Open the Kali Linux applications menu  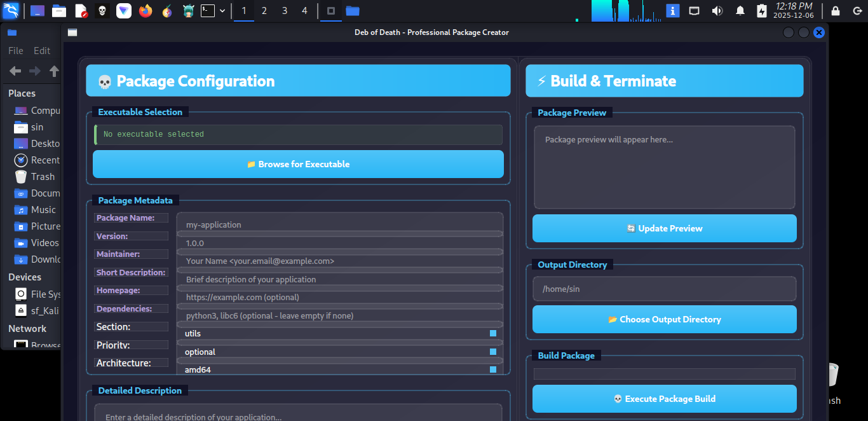pyautogui.click(x=11, y=11)
